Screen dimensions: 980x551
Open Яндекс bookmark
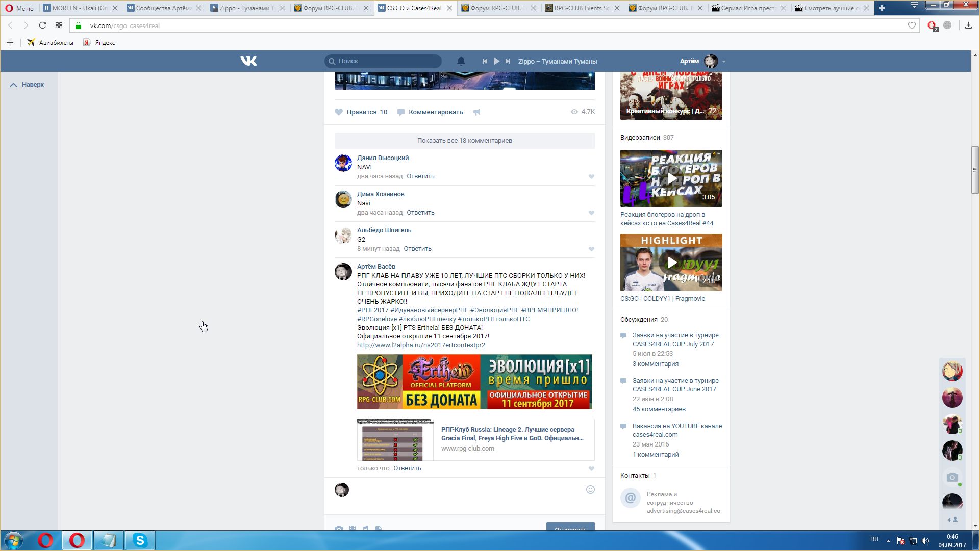click(99, 43)
